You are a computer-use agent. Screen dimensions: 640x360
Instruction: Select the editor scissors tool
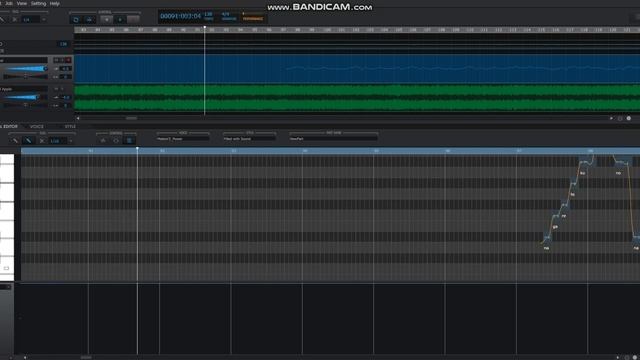point(42,141)
